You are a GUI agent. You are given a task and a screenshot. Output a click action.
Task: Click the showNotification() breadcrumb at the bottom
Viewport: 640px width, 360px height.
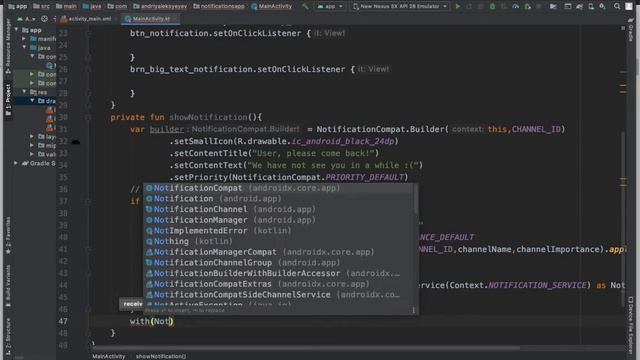[160, 356]
